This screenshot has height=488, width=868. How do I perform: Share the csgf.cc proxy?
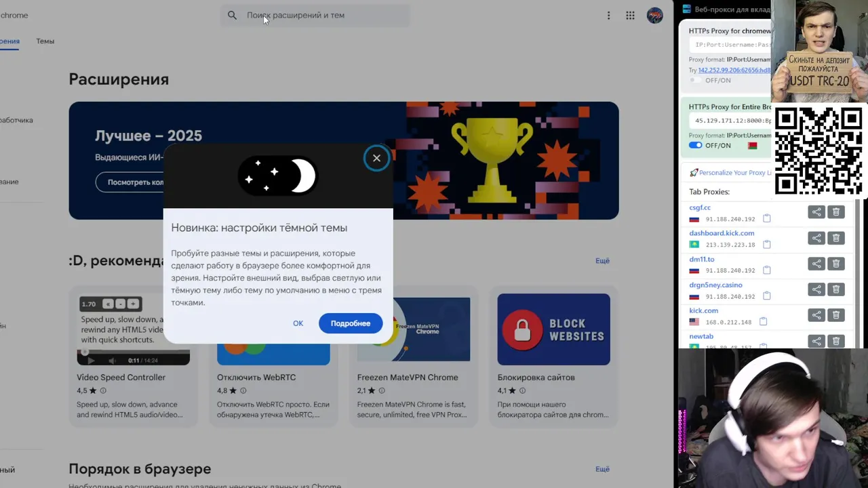click(816, 212)
